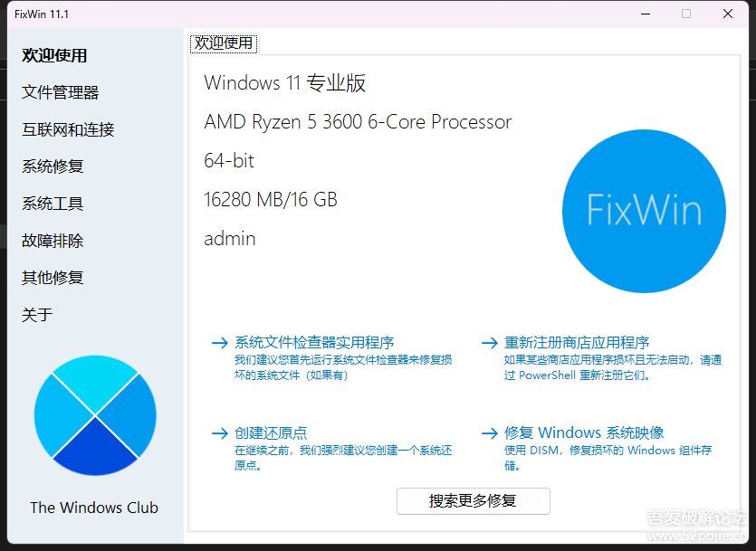The width and height of the screenshot is (756, 551).
Task: Go to 系统修复 in the sidebar
Action: click(x=53, y=166)
